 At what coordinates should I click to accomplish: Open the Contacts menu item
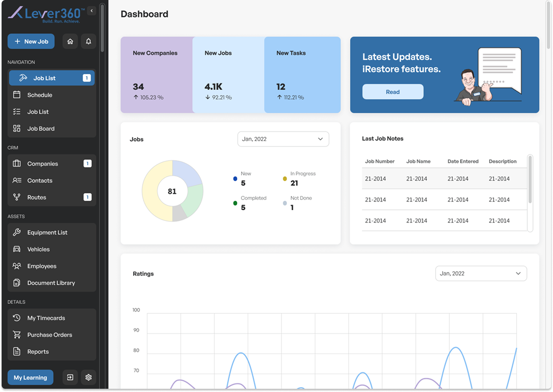pos(52,181)
